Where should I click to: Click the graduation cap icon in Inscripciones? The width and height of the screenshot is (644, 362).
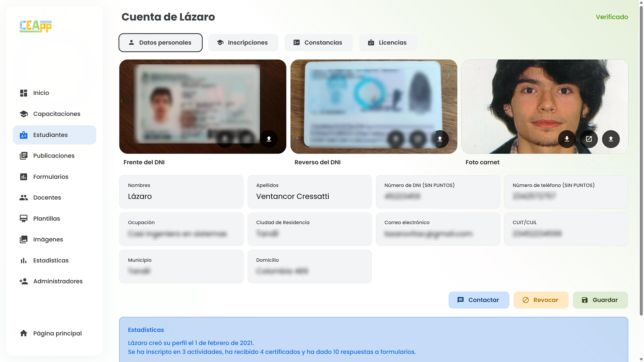coord(220,43)
